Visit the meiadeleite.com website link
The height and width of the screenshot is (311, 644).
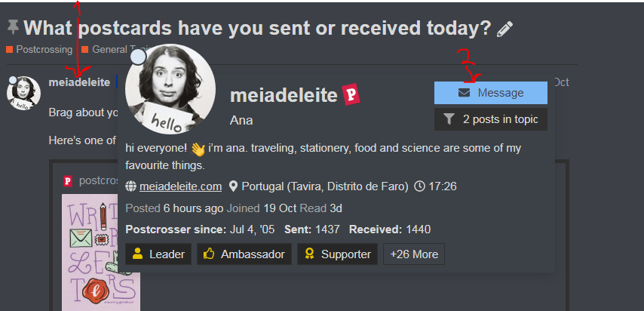(x=181, y=186)
